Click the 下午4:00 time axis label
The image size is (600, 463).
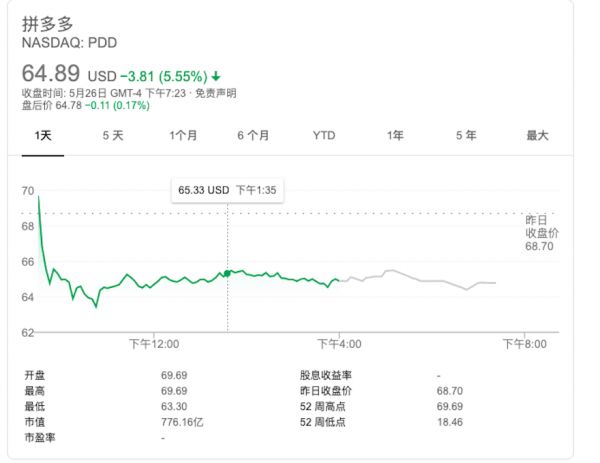coord(341,343)
